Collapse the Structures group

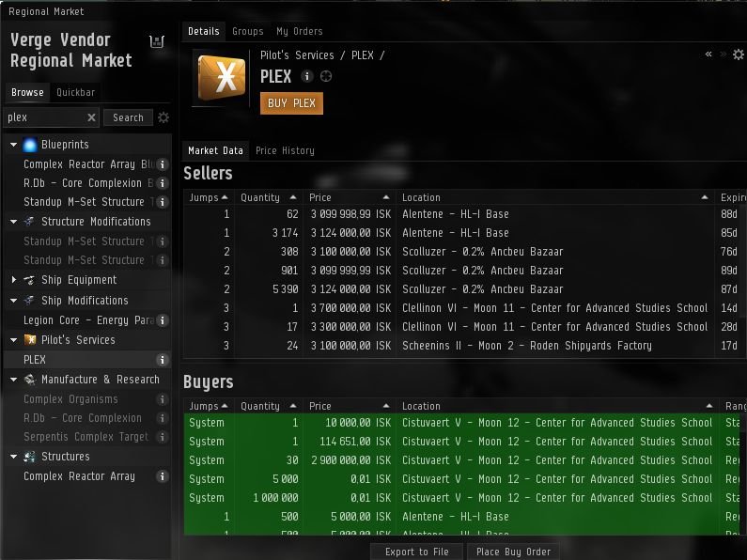pos(13,457)
